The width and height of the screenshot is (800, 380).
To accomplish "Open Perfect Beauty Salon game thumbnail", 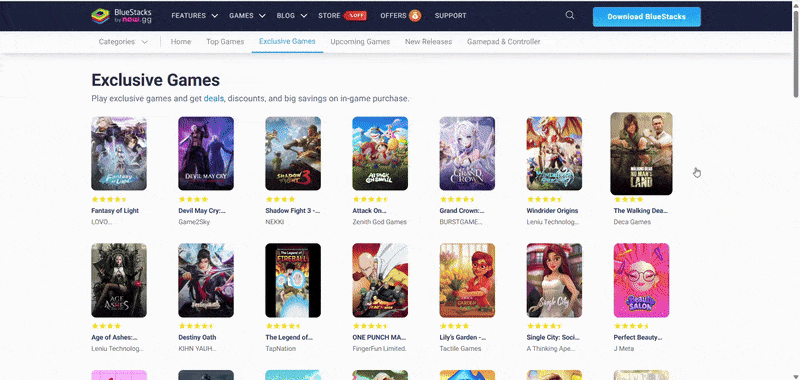I will tap(641, 281).
